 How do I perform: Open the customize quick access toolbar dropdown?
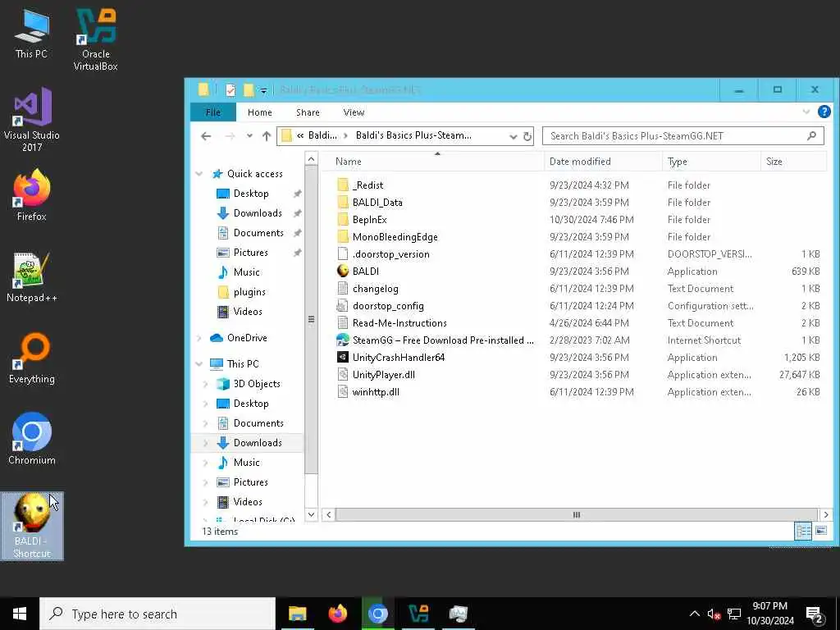pos(263,90)
